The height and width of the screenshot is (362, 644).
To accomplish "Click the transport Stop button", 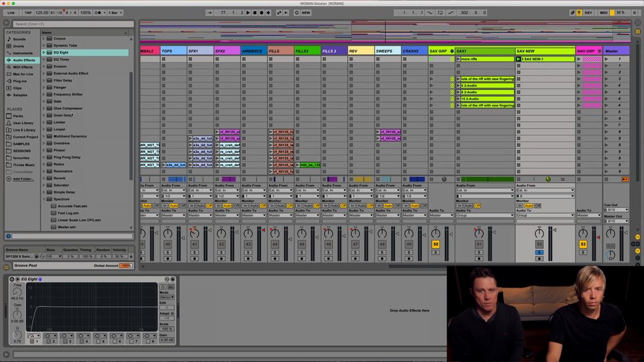I will [255, 13].
